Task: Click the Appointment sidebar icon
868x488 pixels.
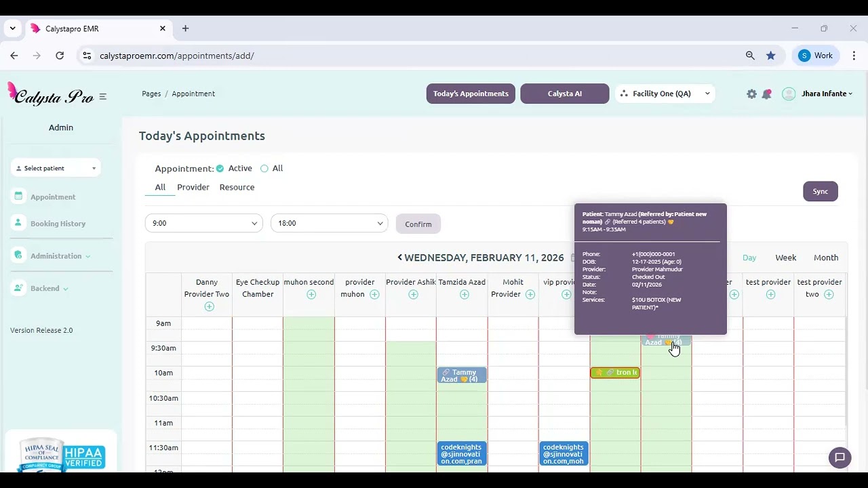Action: (18, 197)
